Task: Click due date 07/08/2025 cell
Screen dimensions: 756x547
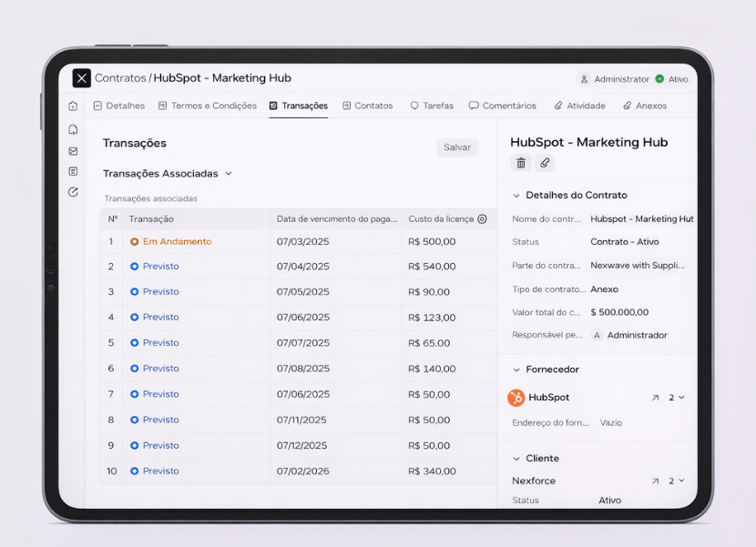Action: (x=336, y=369)
